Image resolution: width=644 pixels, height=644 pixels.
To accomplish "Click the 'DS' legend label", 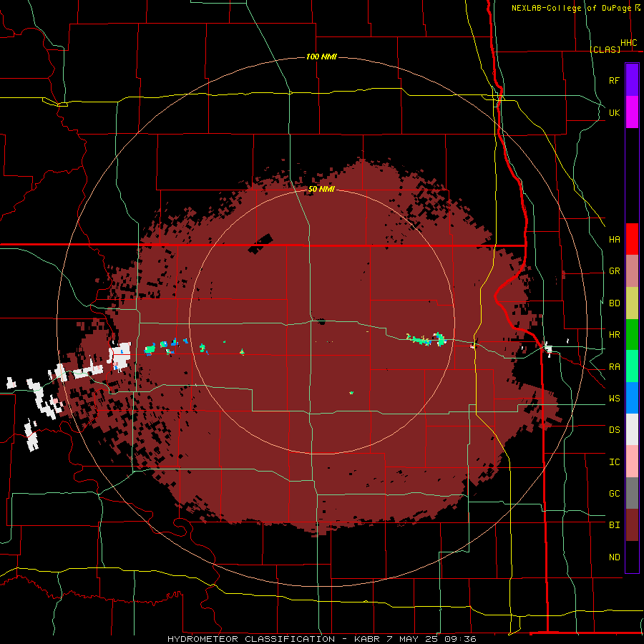I will point(614,430).
